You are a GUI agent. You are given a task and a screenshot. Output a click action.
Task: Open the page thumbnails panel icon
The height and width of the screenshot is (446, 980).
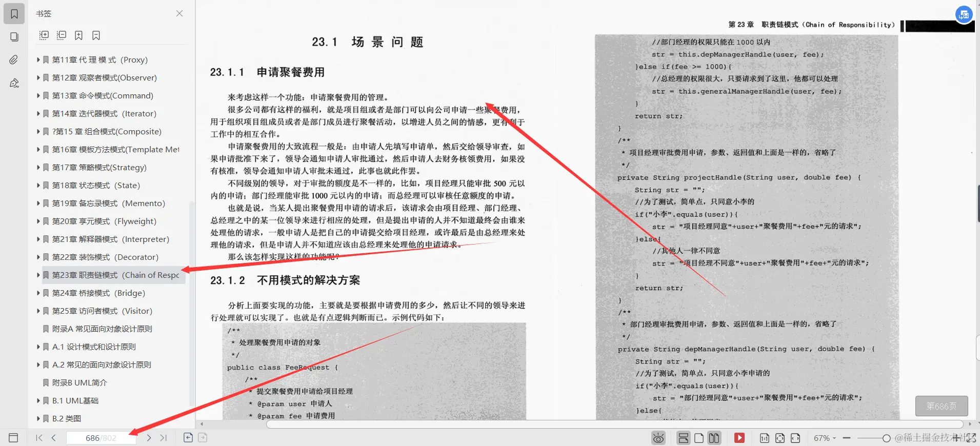[x=14, y=37]
